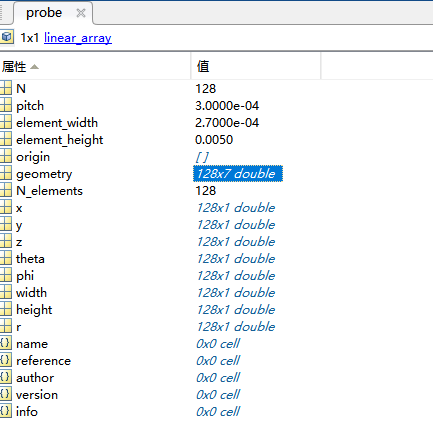Select the origin property name
This screenshot has height=423, width=433.
(x=33, y=157)
